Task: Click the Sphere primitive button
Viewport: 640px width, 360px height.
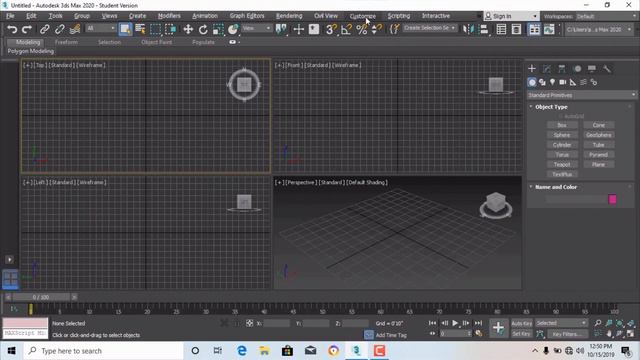Action: [x=562, y=135]
